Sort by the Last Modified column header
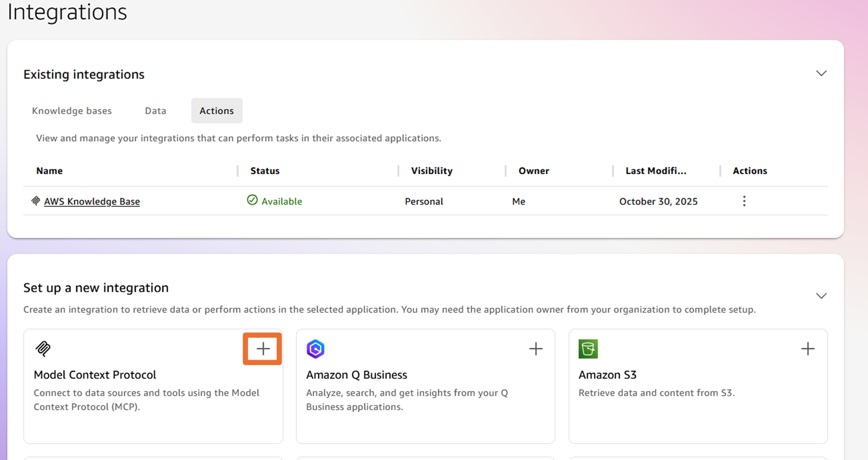This screenshot has height=460, width=868. click(x=656, y=171)
